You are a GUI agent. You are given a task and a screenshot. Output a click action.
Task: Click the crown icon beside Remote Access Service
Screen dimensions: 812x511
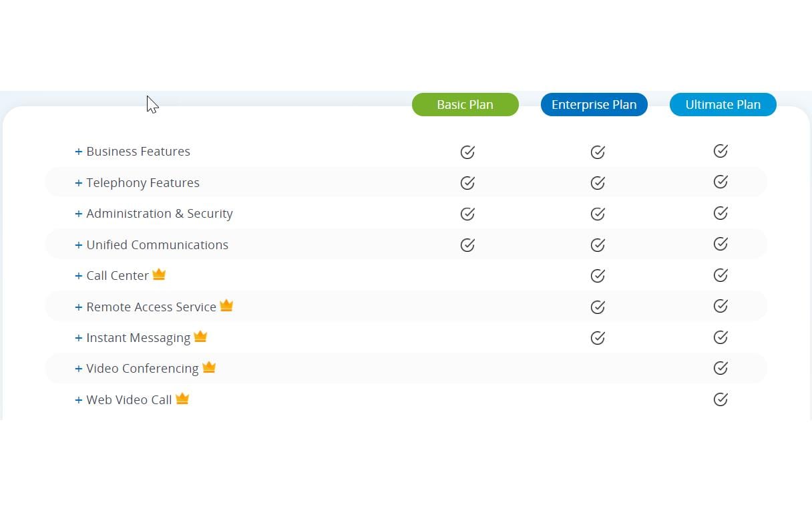click(226, 305)
